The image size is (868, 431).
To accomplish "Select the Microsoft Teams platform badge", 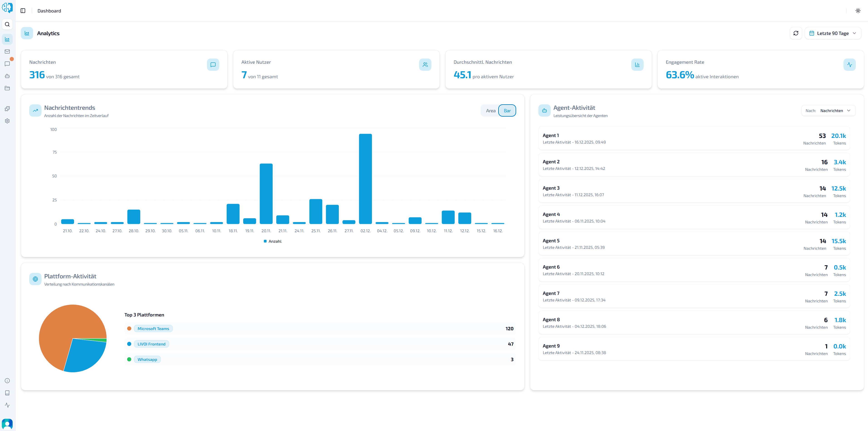I will click(153, 328).
